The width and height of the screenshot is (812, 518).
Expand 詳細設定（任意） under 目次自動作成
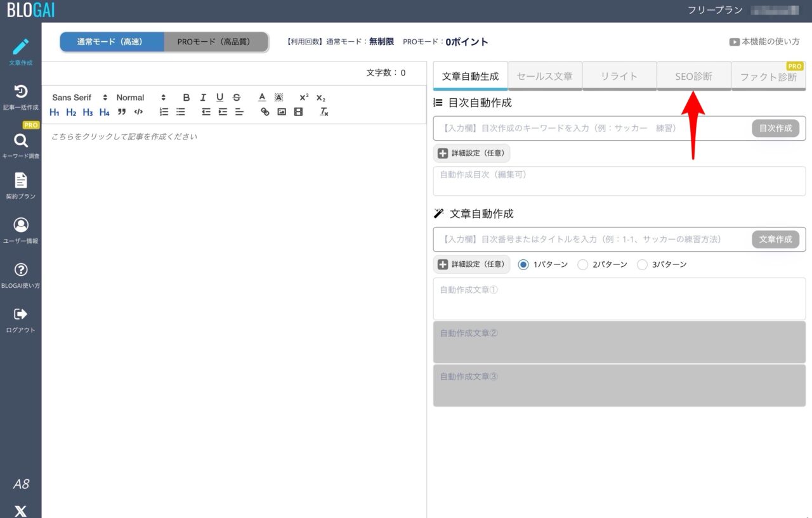(x=472, y=153)
